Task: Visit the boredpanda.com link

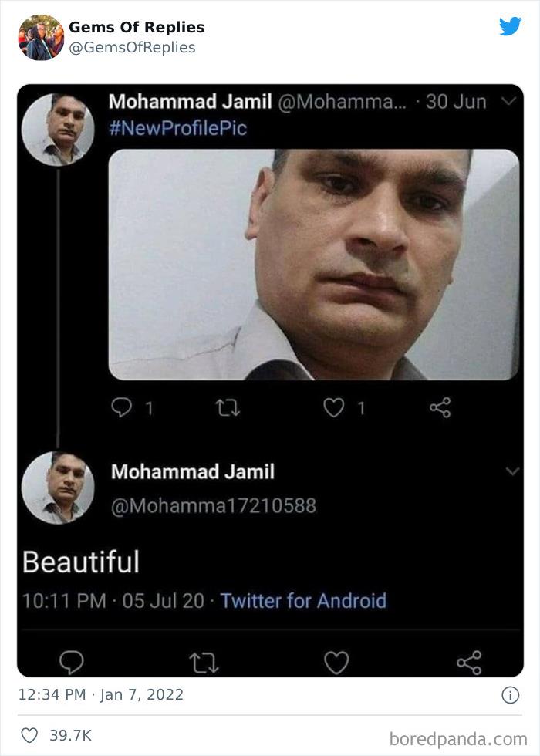Action: (x=459, y=735)
